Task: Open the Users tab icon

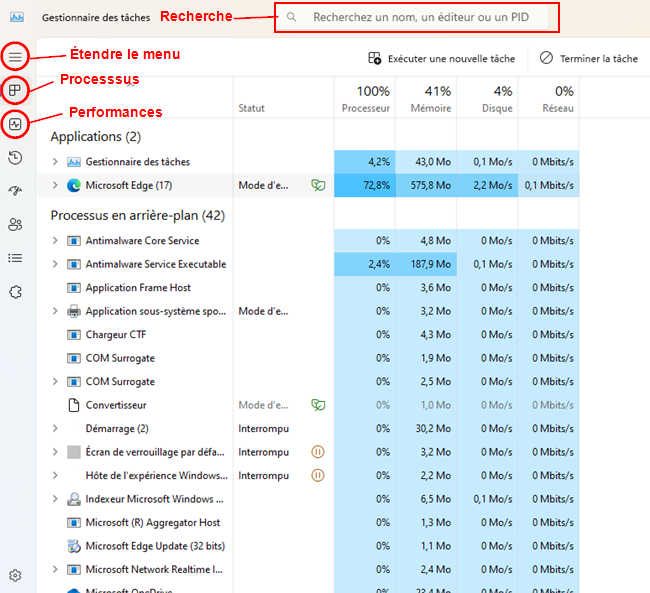Action: click(x=15, y=225)
